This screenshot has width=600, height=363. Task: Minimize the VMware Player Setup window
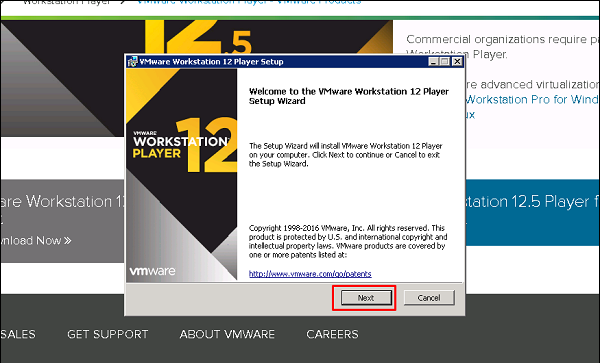point(433,62)
